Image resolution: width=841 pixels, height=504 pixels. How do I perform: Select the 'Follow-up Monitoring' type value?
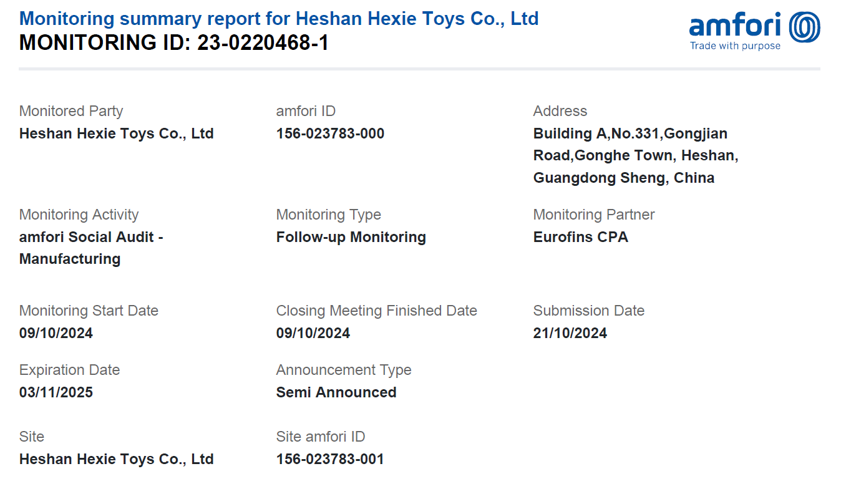(x=351, y=237)
